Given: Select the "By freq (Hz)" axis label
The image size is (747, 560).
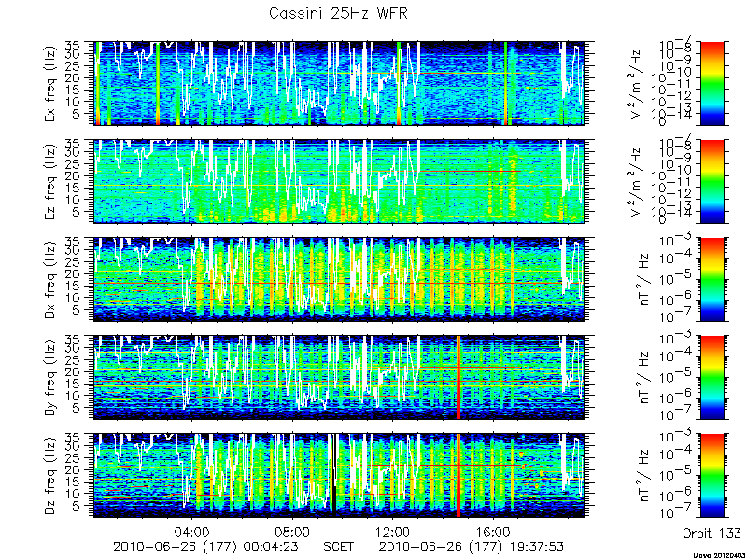Looking at the screenshot, I should click(51, 378).
